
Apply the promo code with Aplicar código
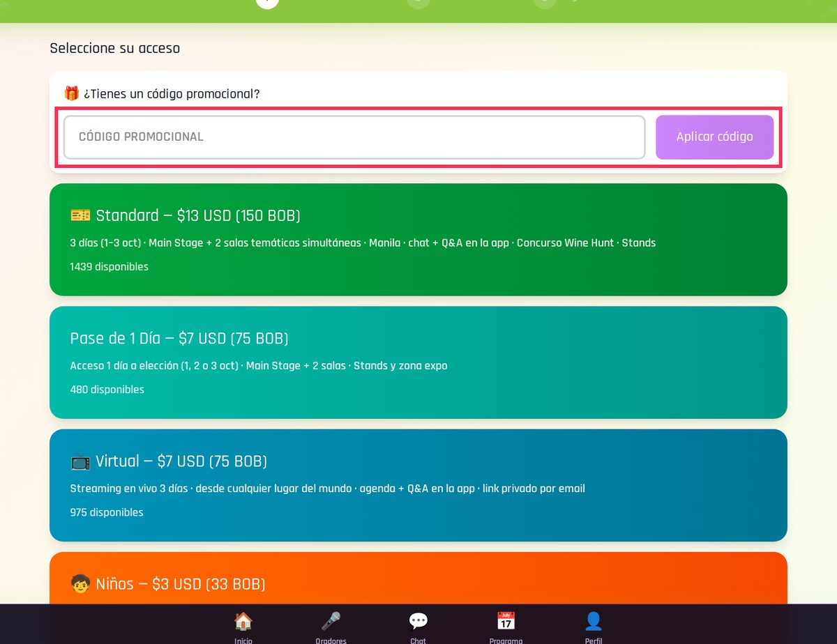(715, 137)
